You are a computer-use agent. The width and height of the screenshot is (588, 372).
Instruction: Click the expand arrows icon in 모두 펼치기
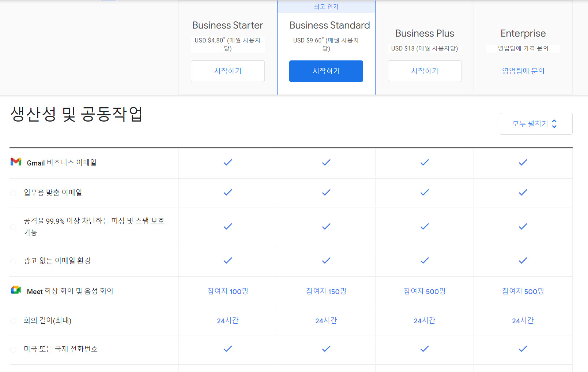(554, 124)
